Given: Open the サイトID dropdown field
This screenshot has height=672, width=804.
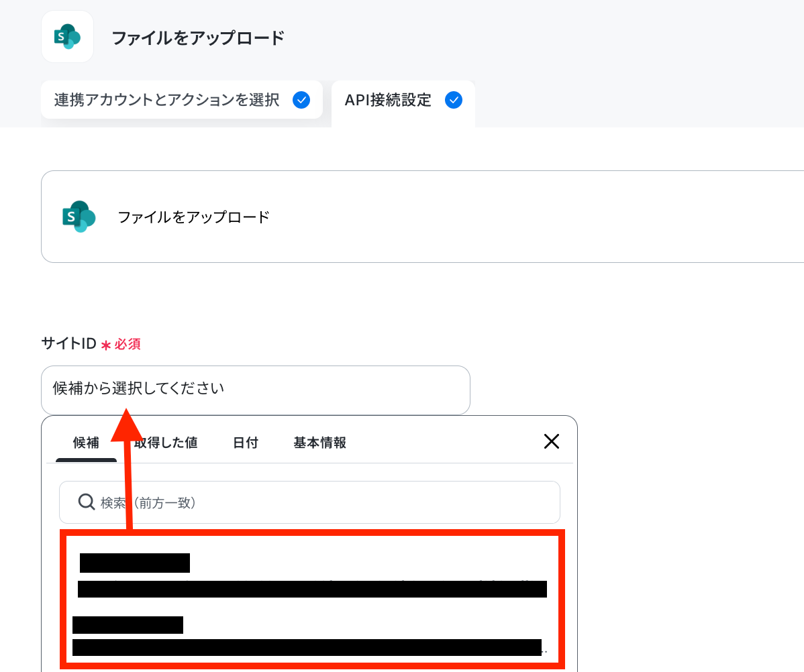Looking at the screenshot, I should [x=255, y=390].
